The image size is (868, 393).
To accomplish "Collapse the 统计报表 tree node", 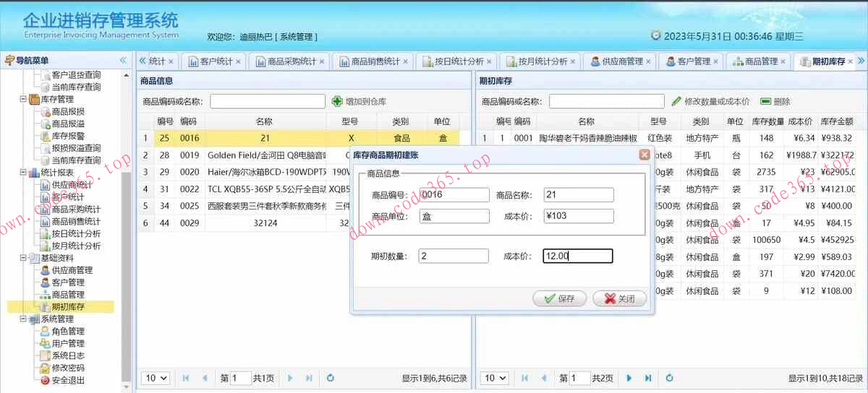I will point(23,173).
